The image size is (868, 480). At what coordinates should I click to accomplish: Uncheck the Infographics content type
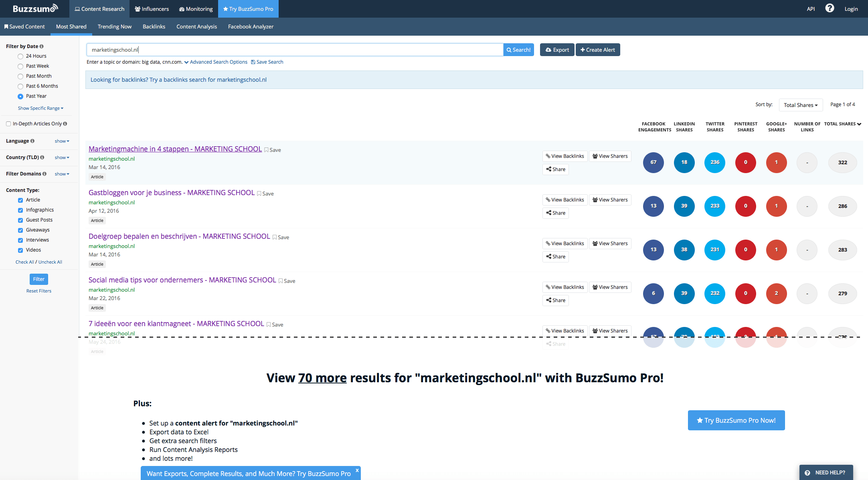point(20,210)
